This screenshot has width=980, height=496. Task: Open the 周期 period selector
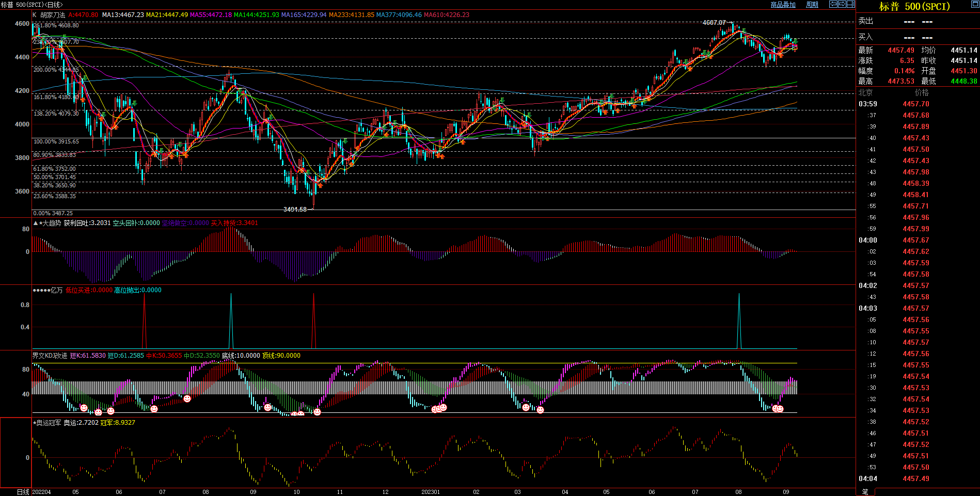pos(812,5)
